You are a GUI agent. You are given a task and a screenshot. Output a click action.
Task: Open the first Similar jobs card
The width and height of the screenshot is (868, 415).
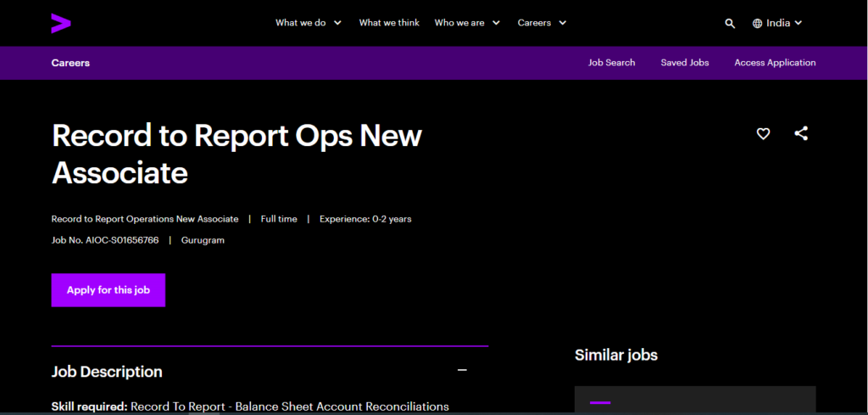(695, 400)
